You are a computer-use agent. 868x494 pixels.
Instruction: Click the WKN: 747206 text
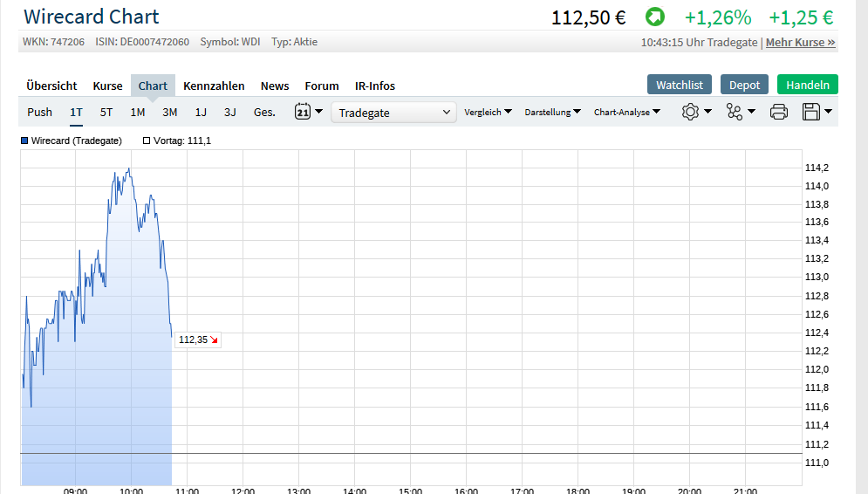point(54,42)
